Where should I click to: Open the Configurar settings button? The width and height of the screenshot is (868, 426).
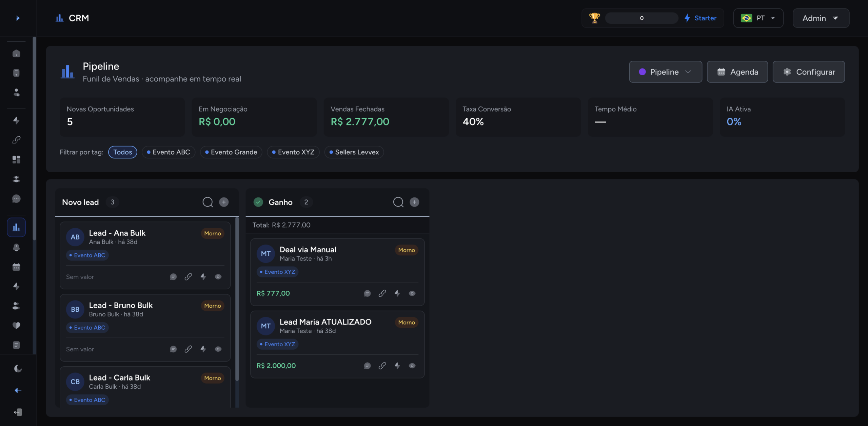pos(809,72)
